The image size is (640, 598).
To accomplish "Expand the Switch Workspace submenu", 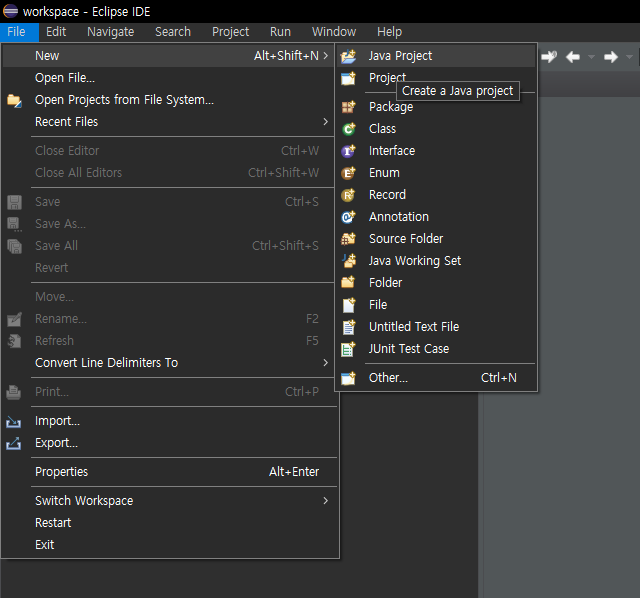I will tap(325, 500).
